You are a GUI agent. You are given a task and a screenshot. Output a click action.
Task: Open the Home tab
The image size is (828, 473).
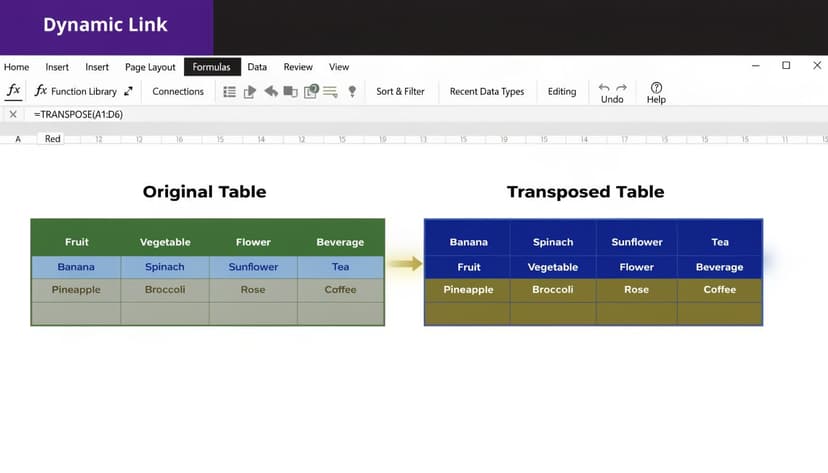16,67
